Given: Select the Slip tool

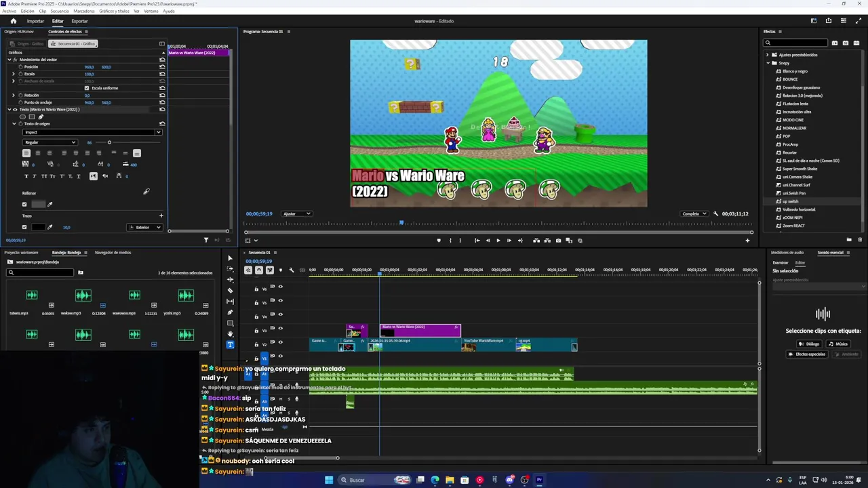Looking at the screenshot, I should click(230, 302).
